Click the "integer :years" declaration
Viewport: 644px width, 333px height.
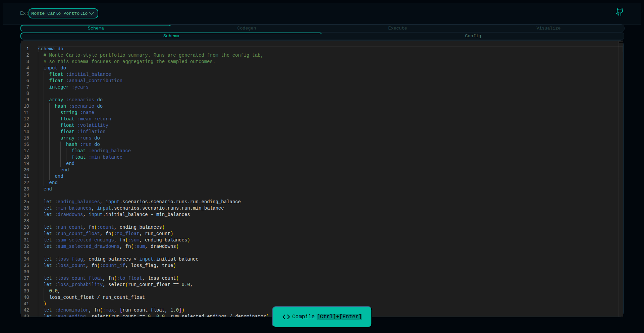pyautogui.click(x=69, y=87)
